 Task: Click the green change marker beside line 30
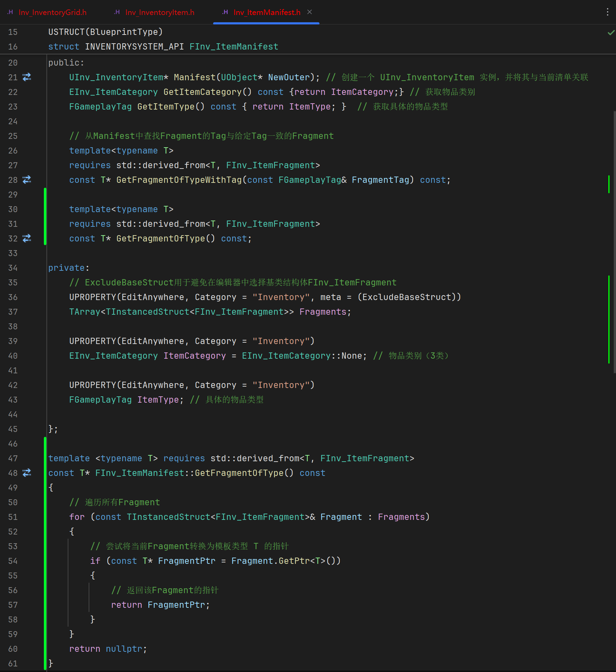(45, 216)
